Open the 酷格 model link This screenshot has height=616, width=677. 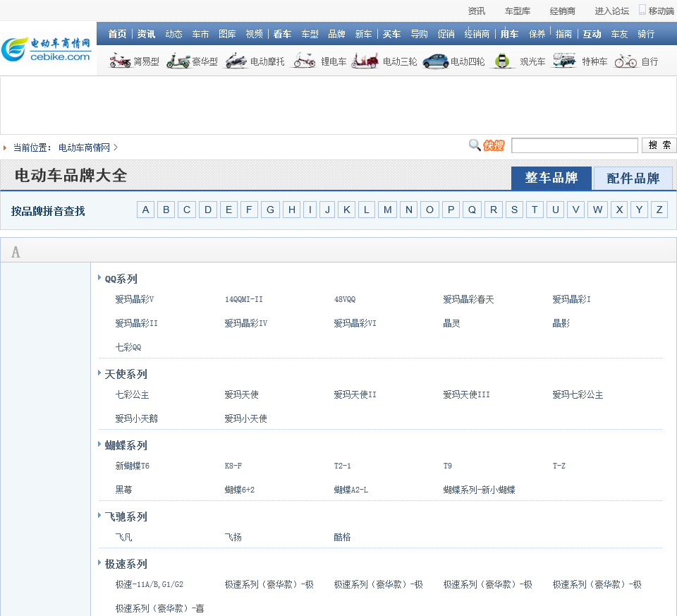pyautogui.click(x=343, y=537)
